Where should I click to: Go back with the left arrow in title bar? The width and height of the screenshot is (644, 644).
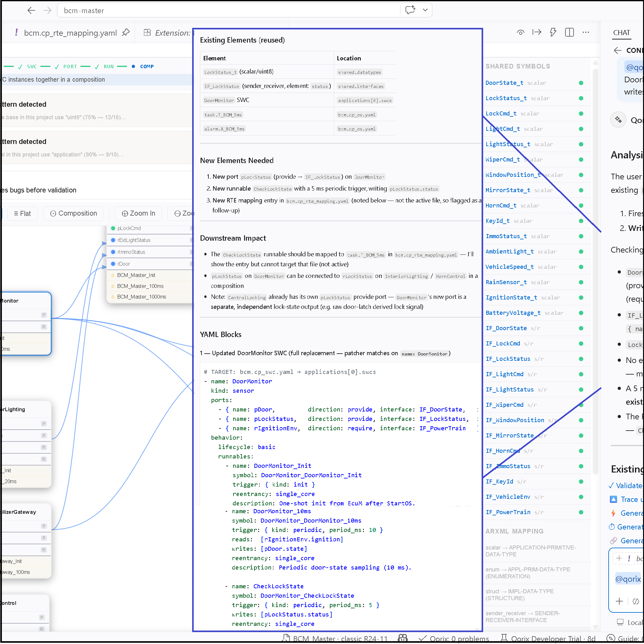pyautogui.click(x=31, y=10)
